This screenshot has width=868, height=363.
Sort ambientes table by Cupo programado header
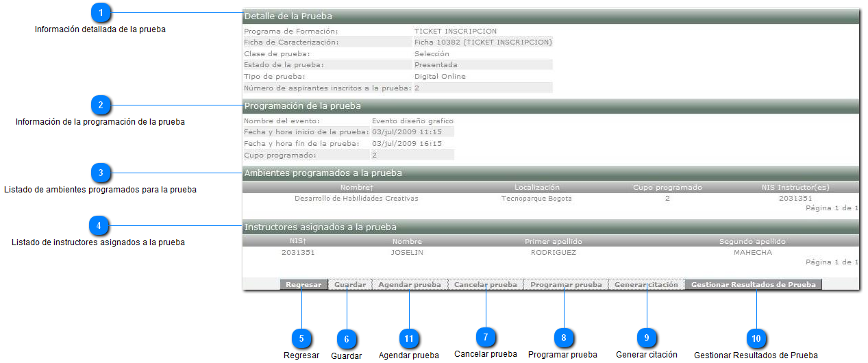[667, 188]
